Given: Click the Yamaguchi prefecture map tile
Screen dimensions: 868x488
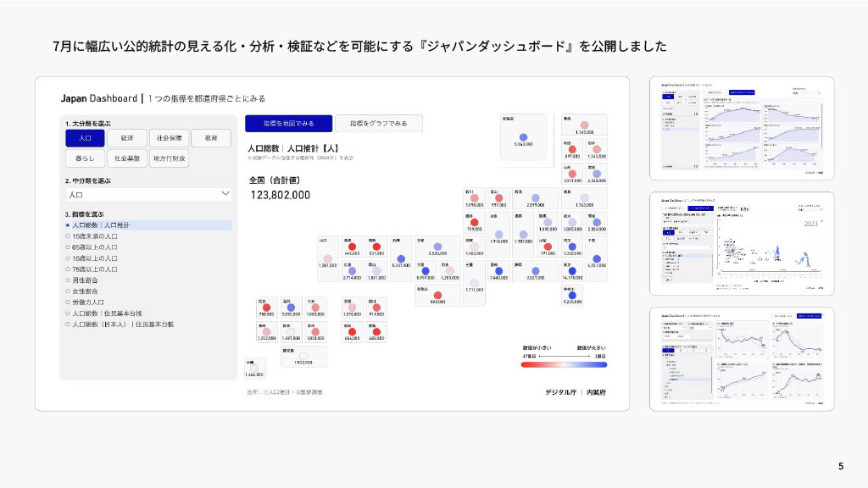Looking at the screenshot, I should [x=329, y=258].
